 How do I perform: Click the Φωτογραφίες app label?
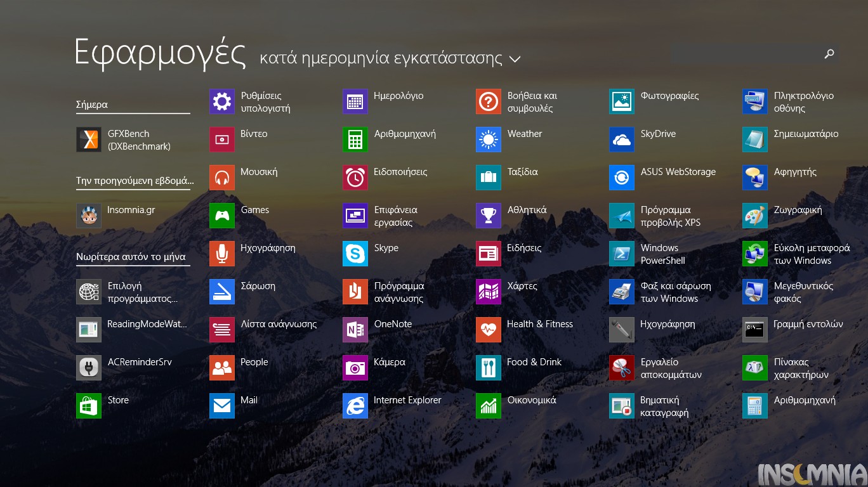click(x=669, y=96)
